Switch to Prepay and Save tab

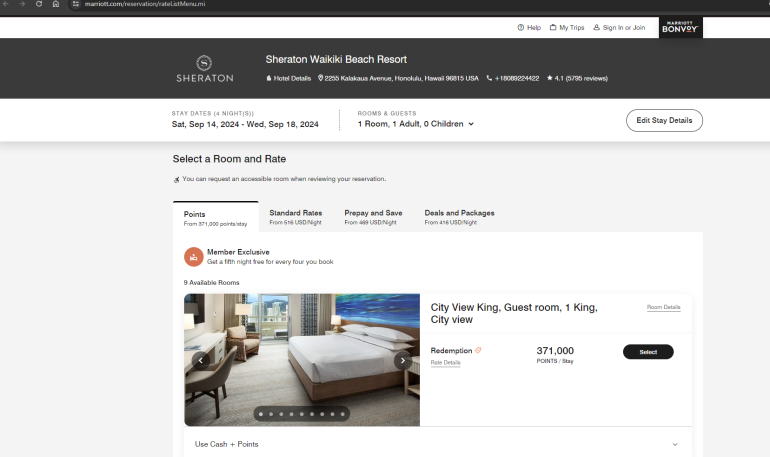pos(373,216)
